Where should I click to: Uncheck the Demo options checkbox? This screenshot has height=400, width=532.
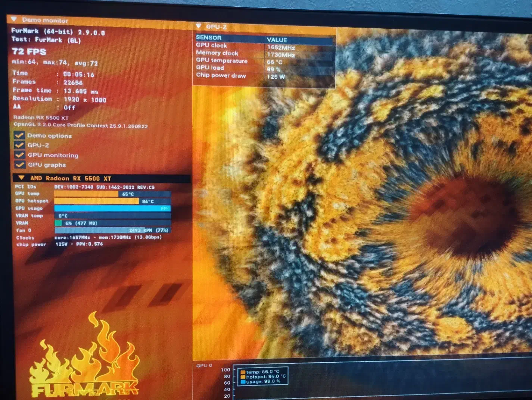(19, 135)
